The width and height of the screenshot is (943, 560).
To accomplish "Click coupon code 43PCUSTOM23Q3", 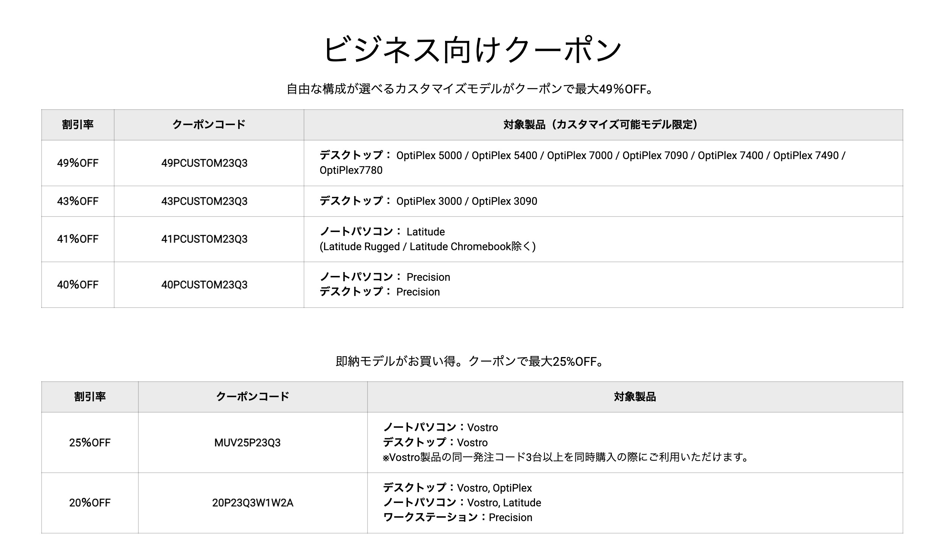I will tap(204, 201).
